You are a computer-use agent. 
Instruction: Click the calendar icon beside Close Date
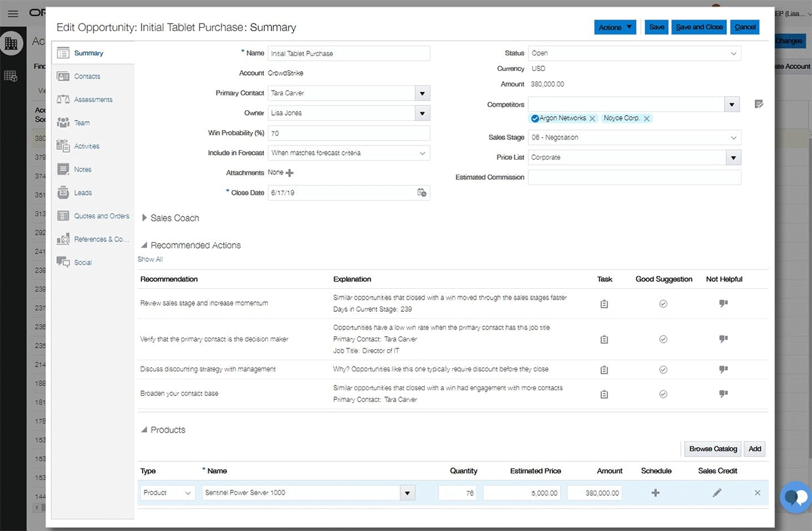pos(422,193)
